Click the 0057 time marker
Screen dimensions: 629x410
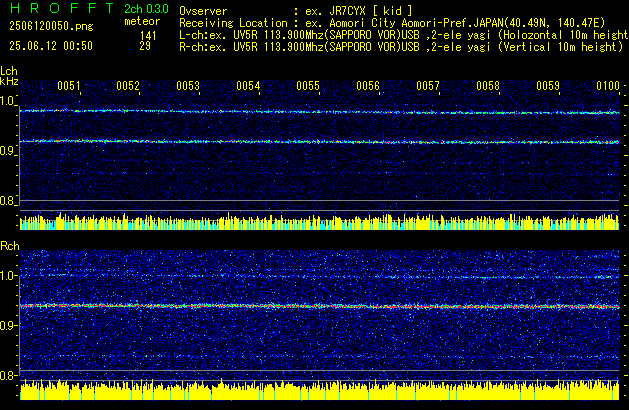click(x=428, y=86)
